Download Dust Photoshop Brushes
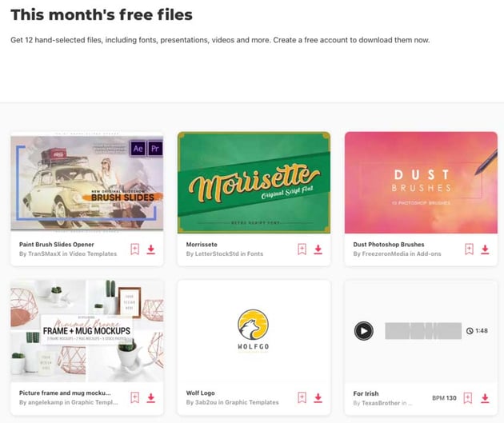The height and width of the screenshot is (423, 504). [x=485, y=249]
